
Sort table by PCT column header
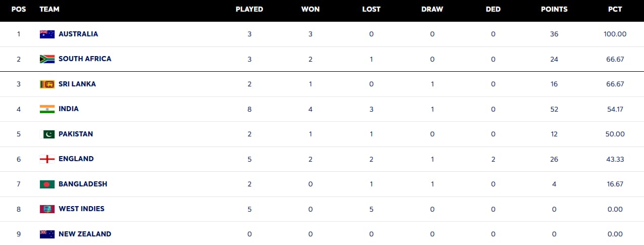point(615,10)
